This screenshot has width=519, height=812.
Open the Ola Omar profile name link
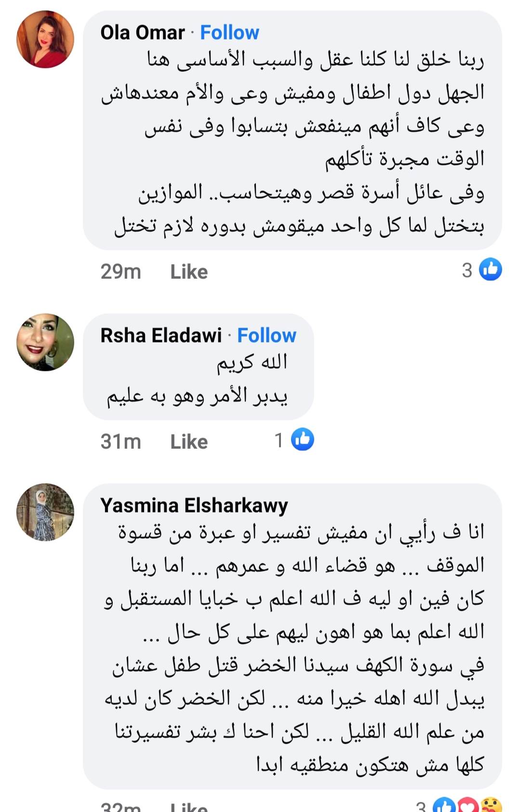pos(142,33)
